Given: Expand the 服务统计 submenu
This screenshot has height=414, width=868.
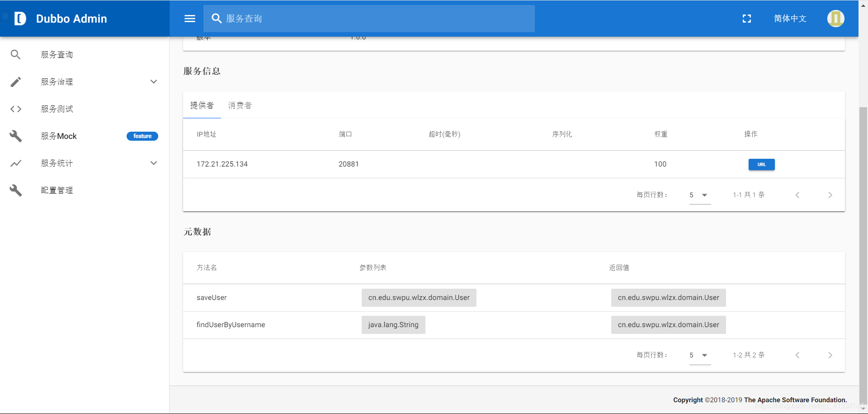Looking at the screenshot, I should [85, 163].
